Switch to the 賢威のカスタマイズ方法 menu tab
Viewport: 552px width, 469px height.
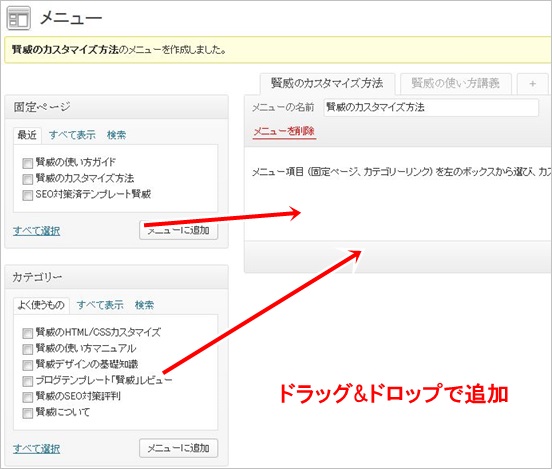coord(327,84)
